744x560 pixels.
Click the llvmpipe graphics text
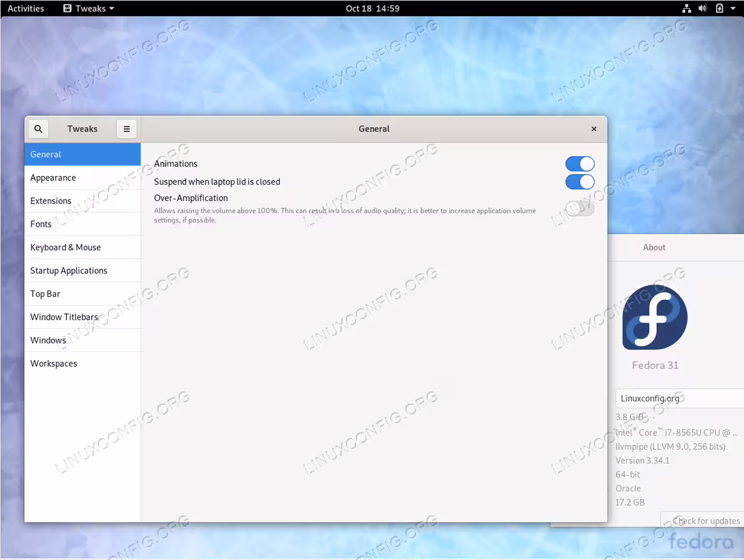pos(670,447)
